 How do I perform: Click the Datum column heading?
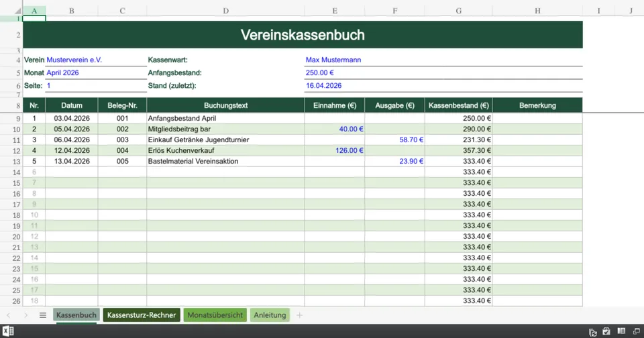tap(72, 105)
